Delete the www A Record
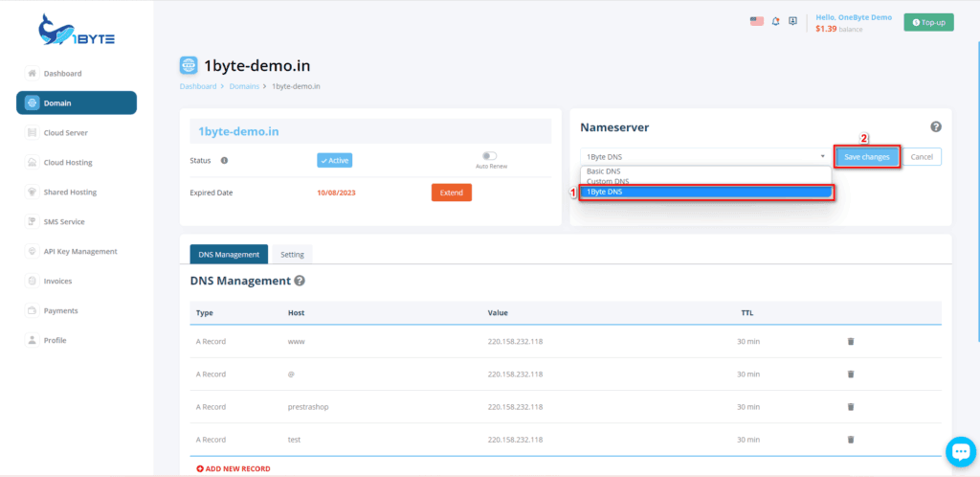The height and width of the screenshot is (477, 980). coord(850,341)
